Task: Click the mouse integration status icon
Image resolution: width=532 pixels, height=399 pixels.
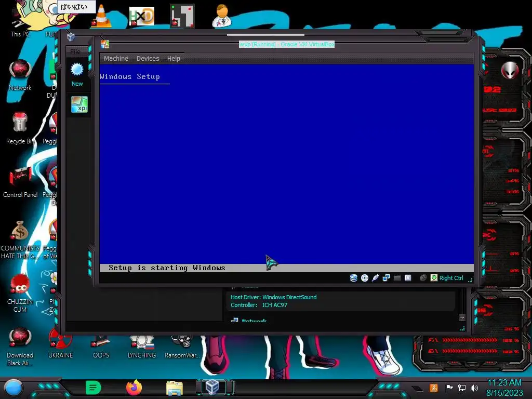Action: pos(423,278)
